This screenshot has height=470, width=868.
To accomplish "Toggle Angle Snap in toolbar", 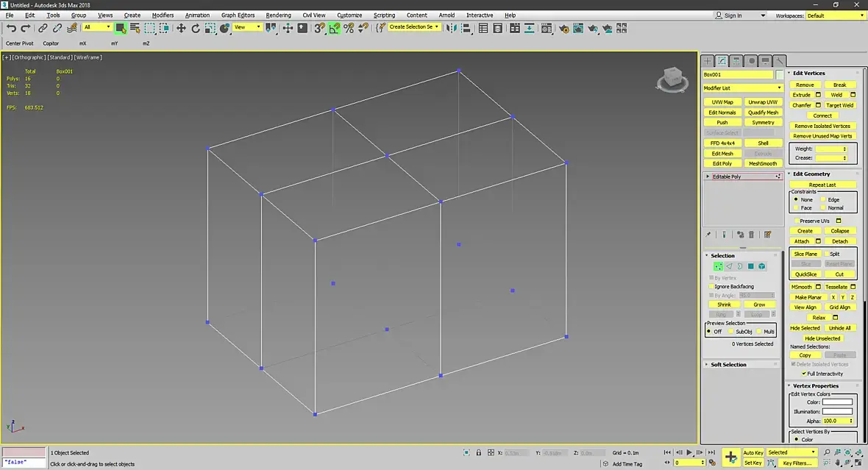I will [x=334, y=28].
